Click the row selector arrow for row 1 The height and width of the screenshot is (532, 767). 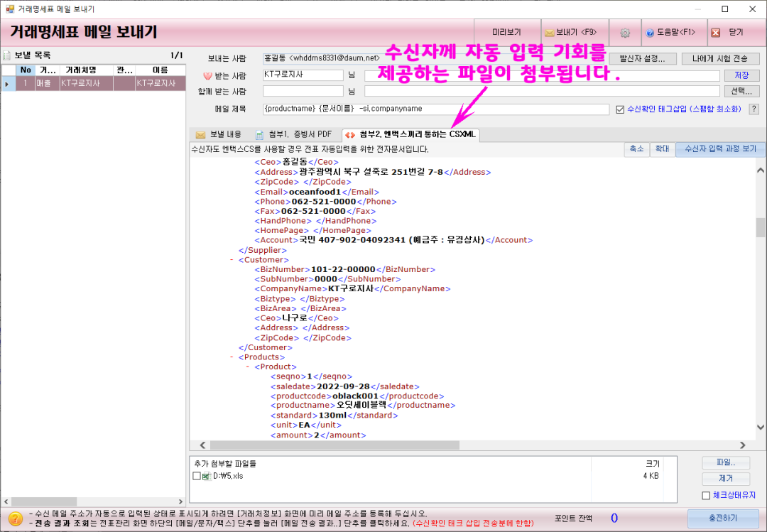[x=9, y=84]
